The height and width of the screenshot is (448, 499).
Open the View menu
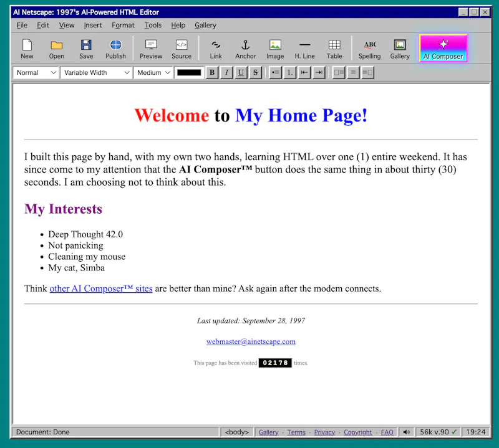(x=67, y=25)
